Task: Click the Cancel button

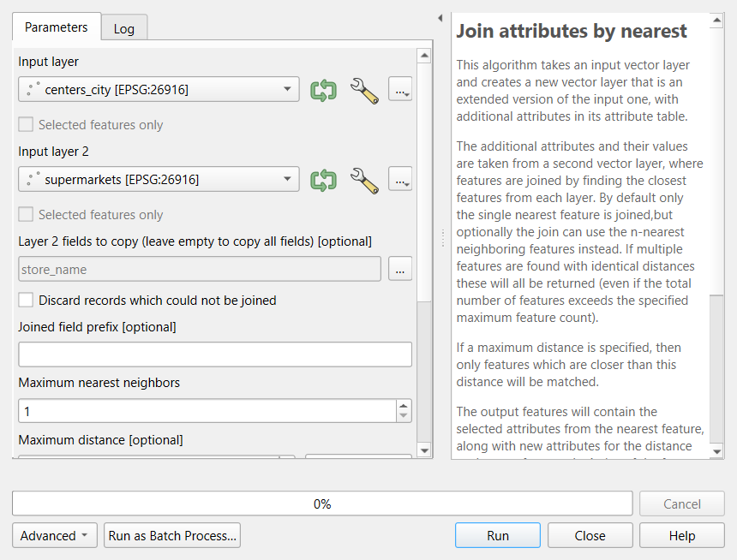Action: tap(682, 504)
